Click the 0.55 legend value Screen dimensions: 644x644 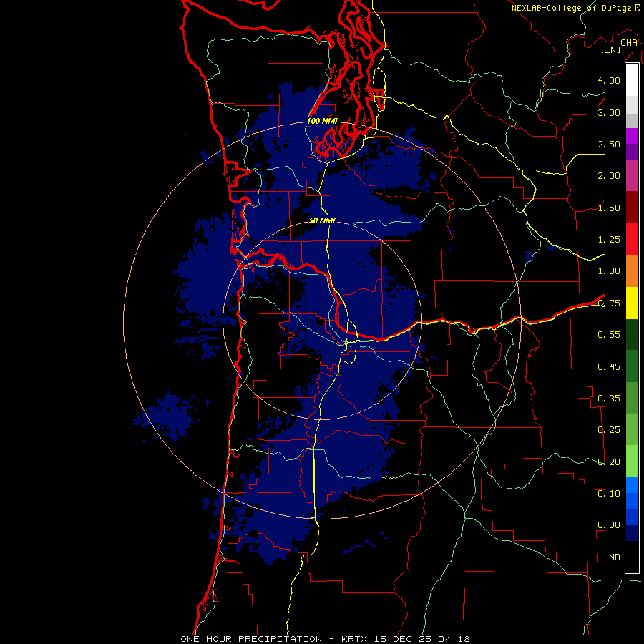pos(609,335)
